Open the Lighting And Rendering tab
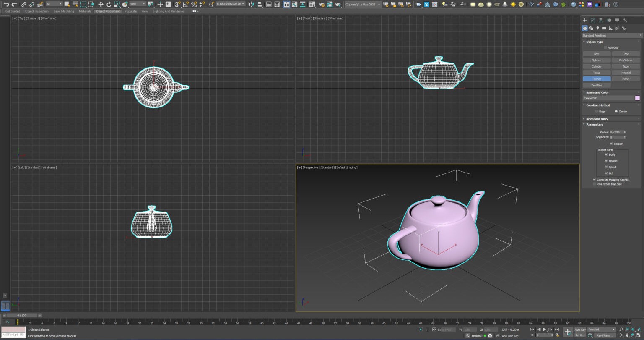The image size is (644, 340). pyautogui.click(x=169, y=11)
